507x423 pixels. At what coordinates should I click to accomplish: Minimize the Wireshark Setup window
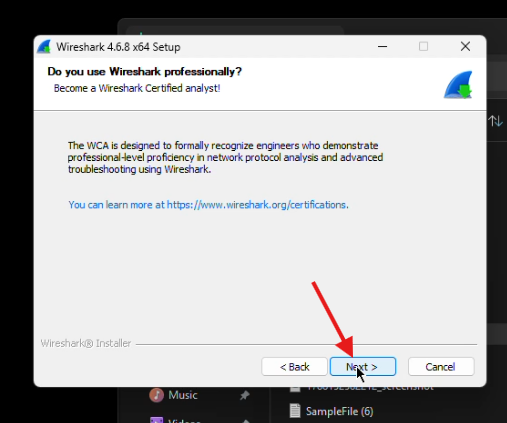[382, 46]
